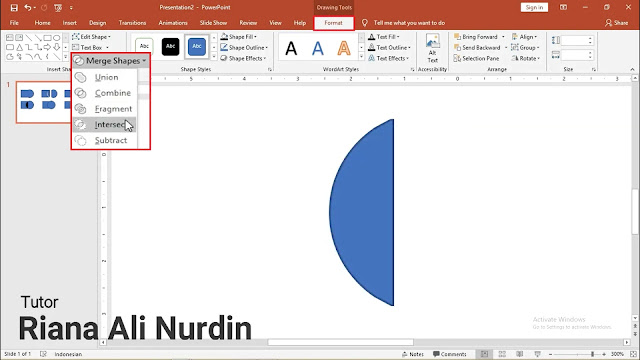Open the Text Box dropdown arrow
This screenshot has width=640, height=360.
coord(107,48)
